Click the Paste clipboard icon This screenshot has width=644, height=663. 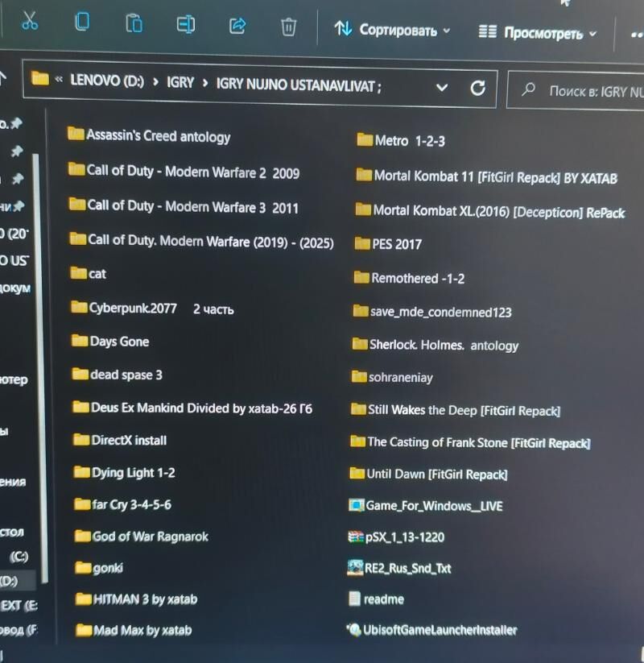(134, 23)
